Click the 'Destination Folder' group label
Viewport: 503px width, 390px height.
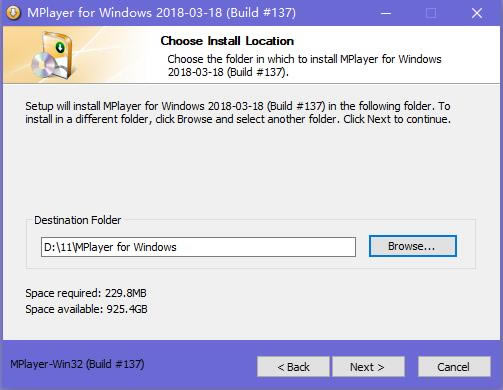pos(78,220)
